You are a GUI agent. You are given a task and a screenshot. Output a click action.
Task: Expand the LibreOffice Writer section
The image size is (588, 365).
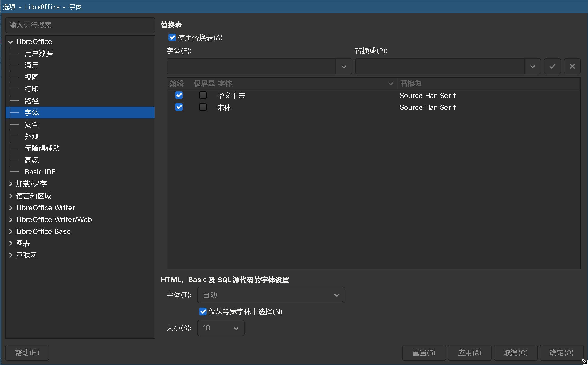point(11,208)
